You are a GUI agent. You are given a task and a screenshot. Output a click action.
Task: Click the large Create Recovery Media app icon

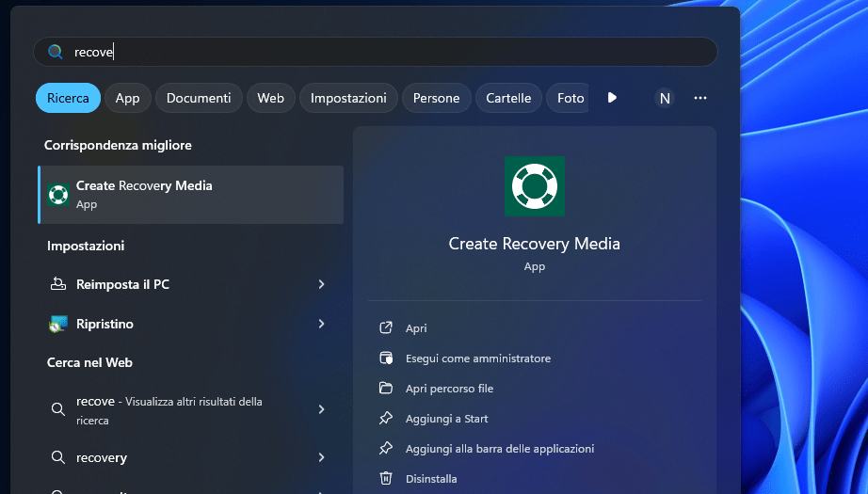click(534, 186)
